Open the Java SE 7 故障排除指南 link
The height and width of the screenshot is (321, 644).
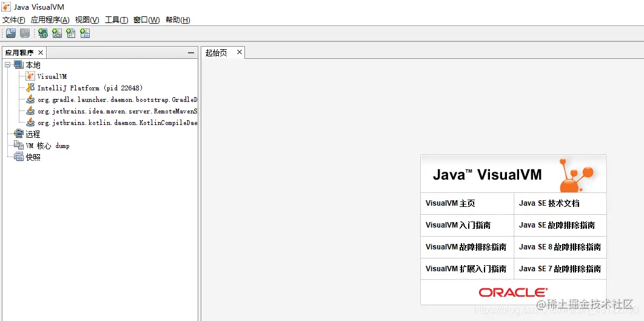point(560,268)
